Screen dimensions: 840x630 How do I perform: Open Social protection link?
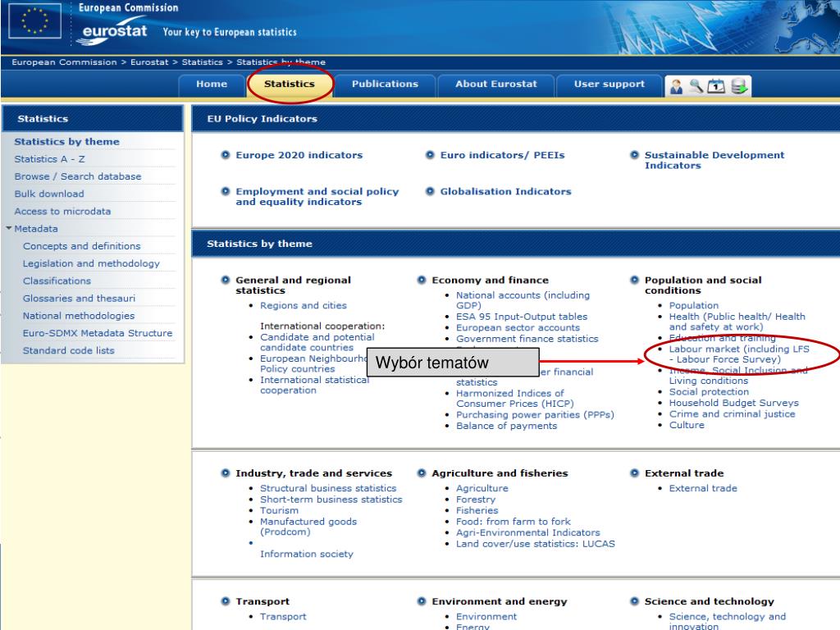tap(709, 391)
